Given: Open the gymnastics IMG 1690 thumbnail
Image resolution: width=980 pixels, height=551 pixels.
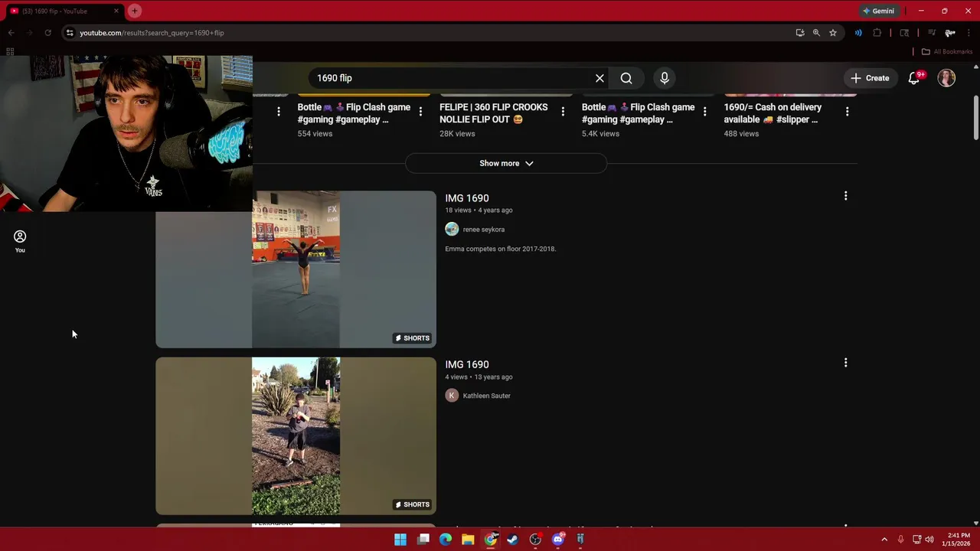Looking at the screenshot, I should pos(296,269).
